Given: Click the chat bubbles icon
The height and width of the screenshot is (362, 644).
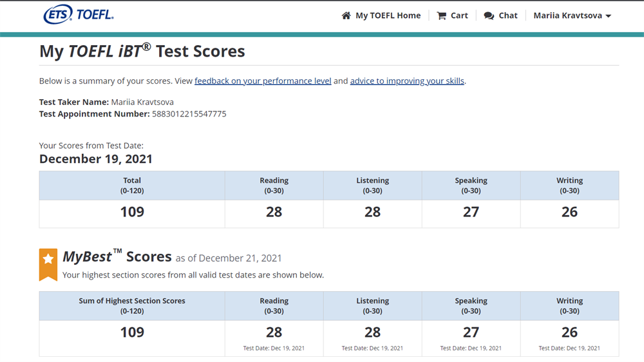Looking at the screenshot, I should [489, 15].
